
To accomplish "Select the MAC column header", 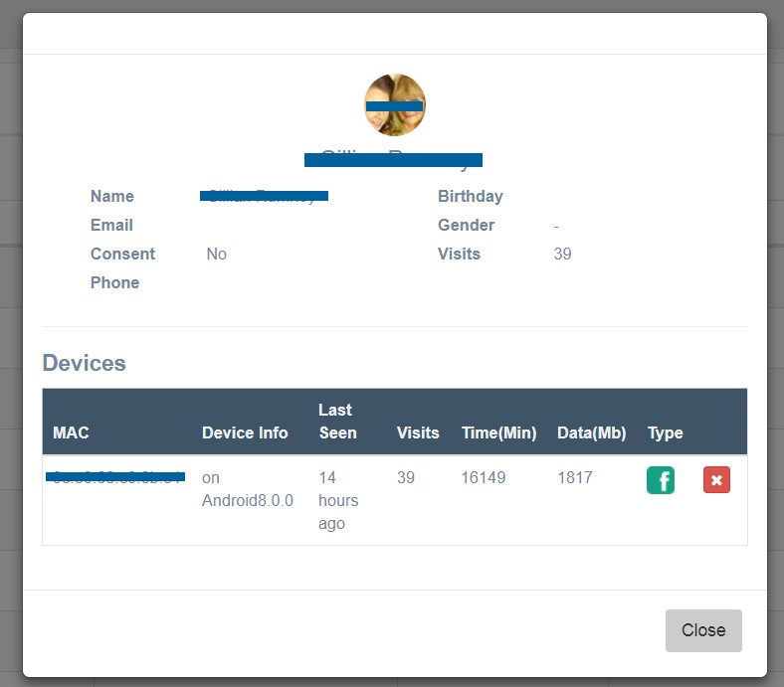I will point(71,432).
